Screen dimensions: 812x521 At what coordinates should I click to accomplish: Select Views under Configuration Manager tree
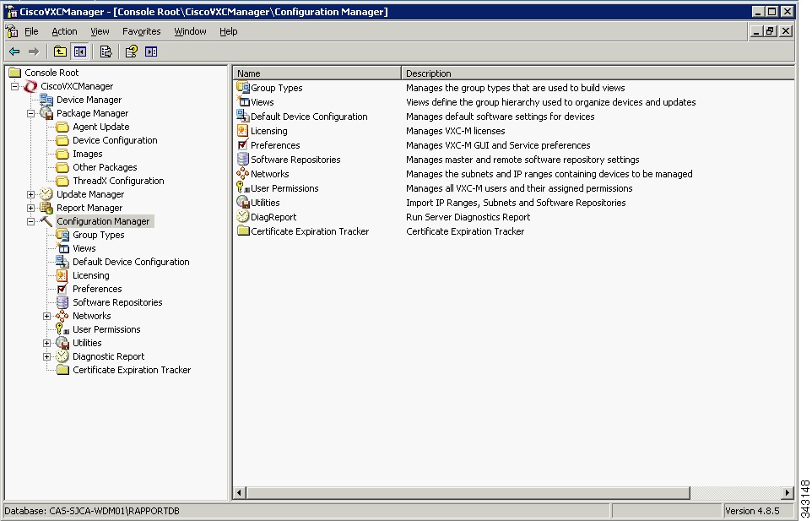84,248
